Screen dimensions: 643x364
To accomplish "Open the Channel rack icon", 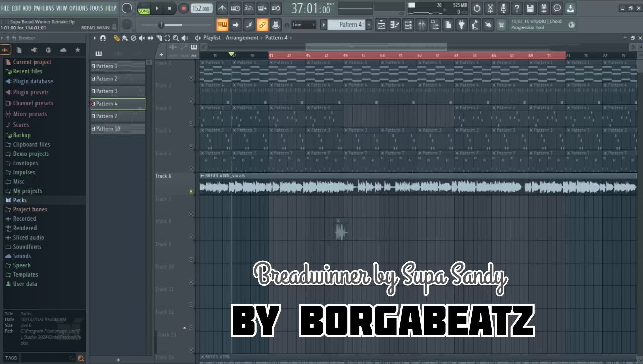I will (408, 25).
